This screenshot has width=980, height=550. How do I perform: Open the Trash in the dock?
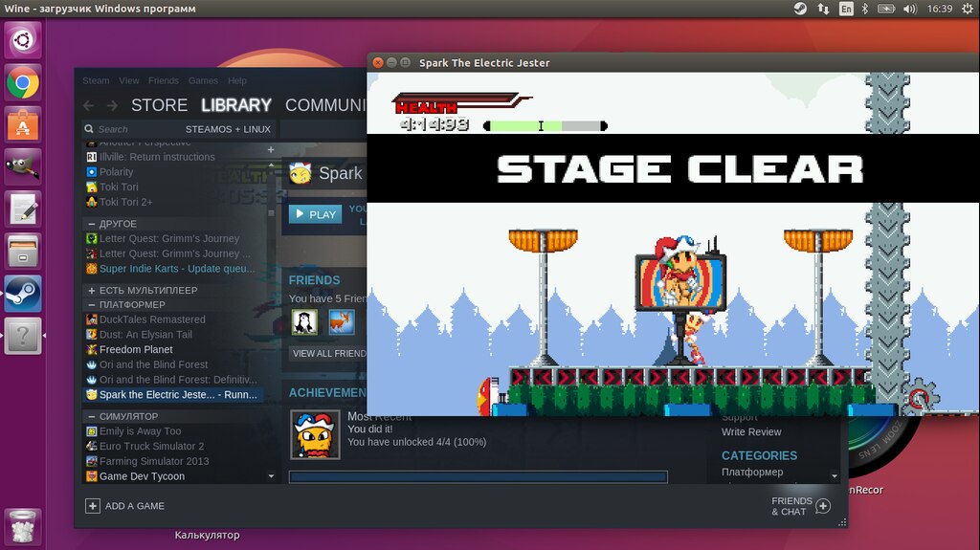23,526
